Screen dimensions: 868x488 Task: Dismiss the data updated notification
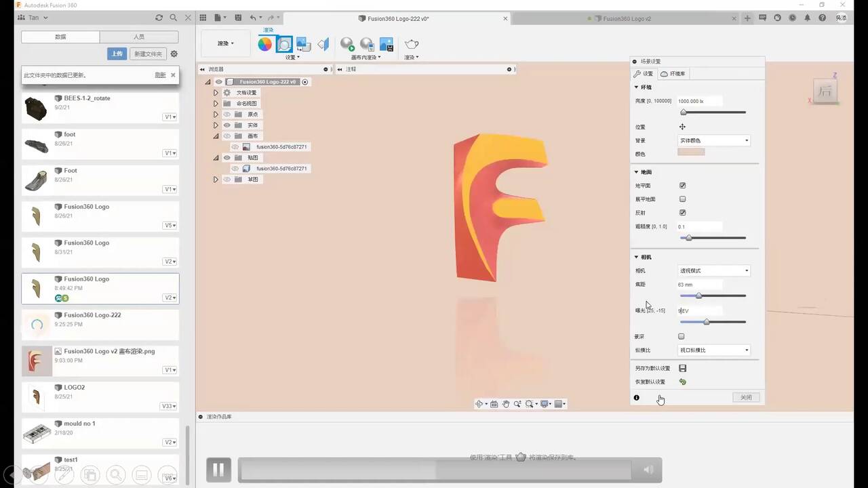[x=173, y=75]
